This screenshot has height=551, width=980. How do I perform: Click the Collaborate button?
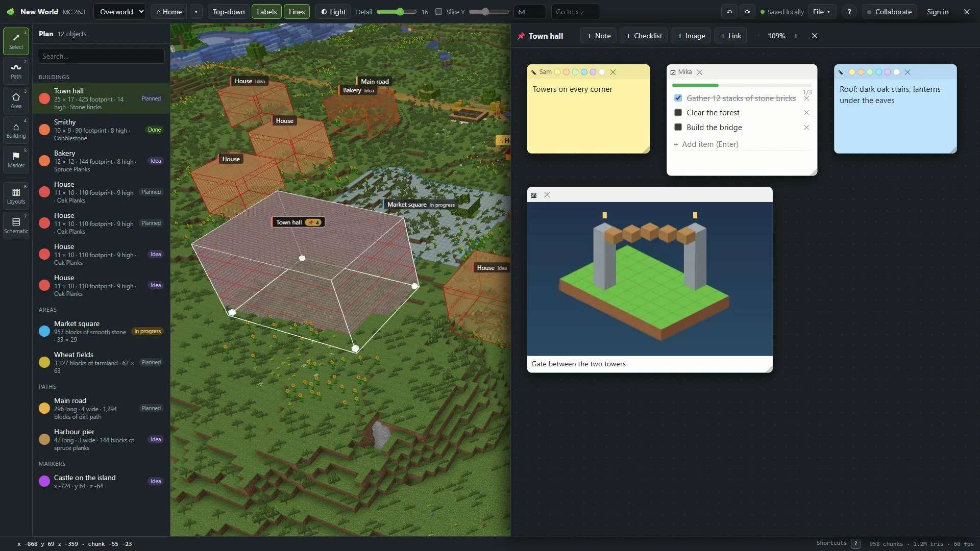[x=889, y=12]
